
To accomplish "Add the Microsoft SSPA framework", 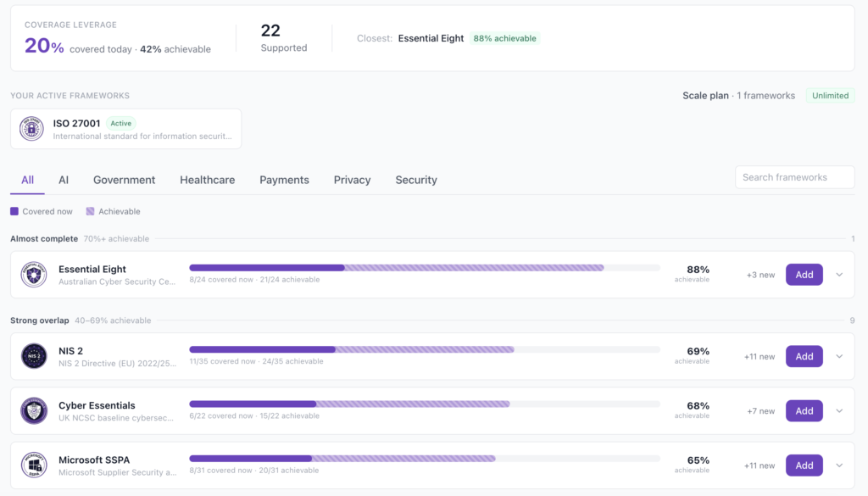I will [x=804, y=465].
